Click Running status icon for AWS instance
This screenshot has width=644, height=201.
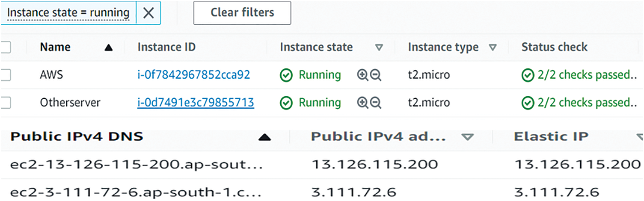(x=286, y=76)
